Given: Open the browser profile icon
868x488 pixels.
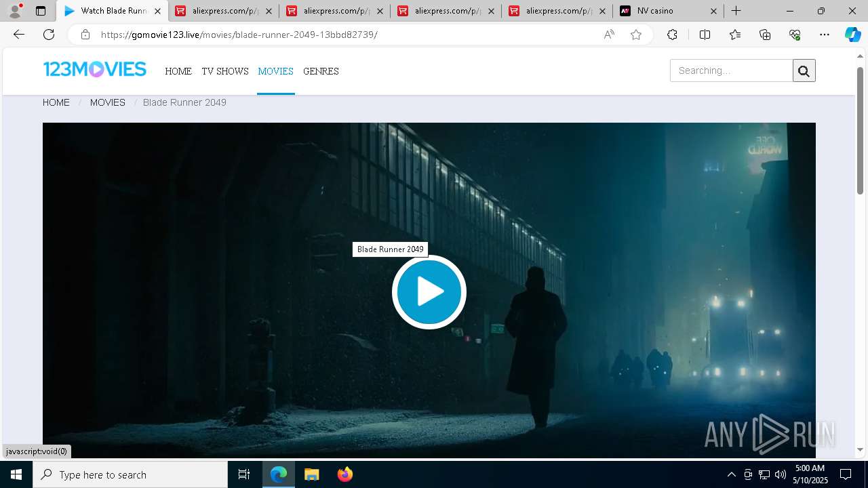Looking at the screenshot, I should click(14, 11).
